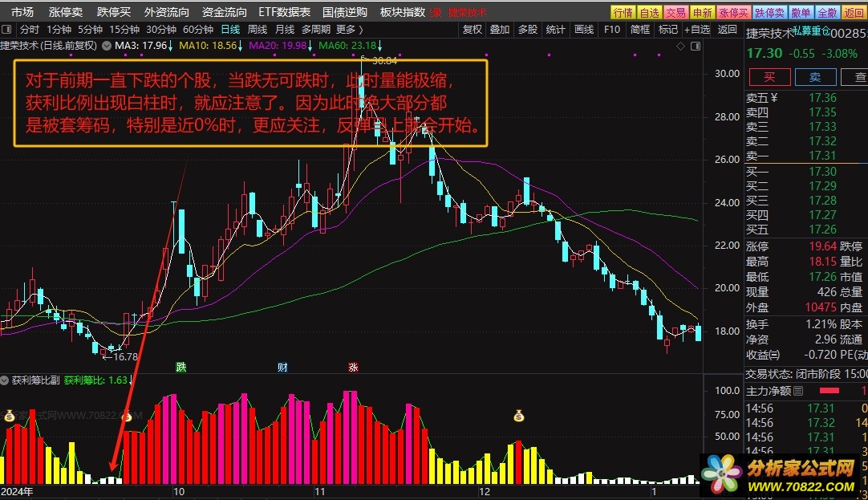Open 板块指数 menu
This screenshot has height=500, width=868.
point(403,11)
